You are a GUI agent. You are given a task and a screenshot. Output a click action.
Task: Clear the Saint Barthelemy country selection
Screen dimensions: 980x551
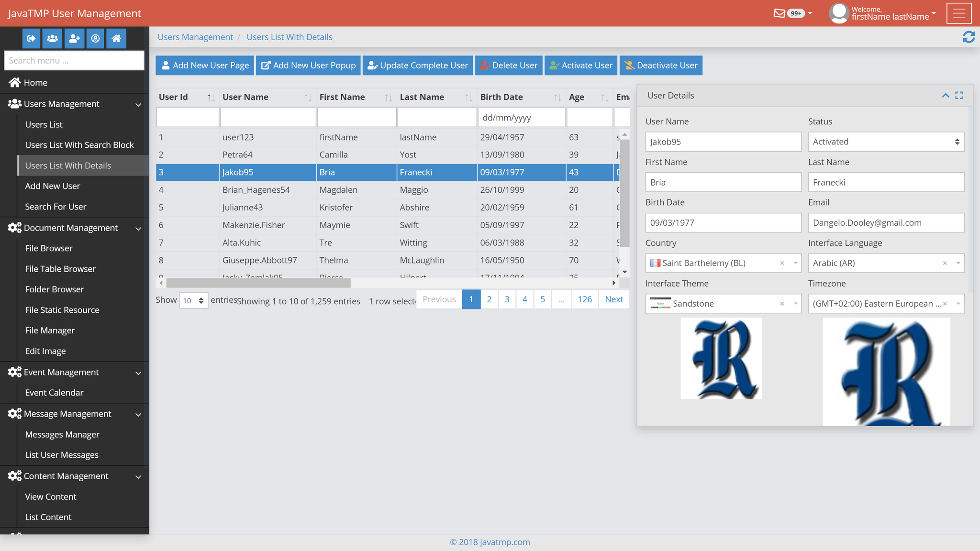click(782, 263)
